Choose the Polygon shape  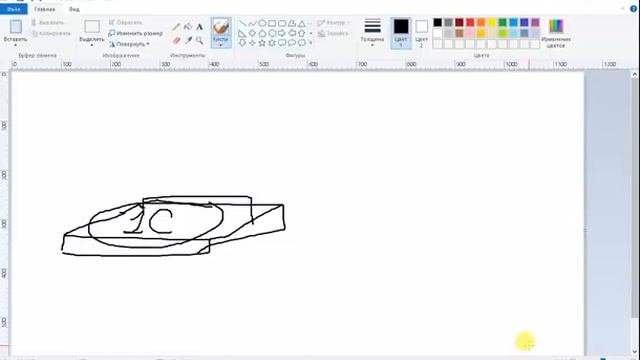tap(291, 23)
